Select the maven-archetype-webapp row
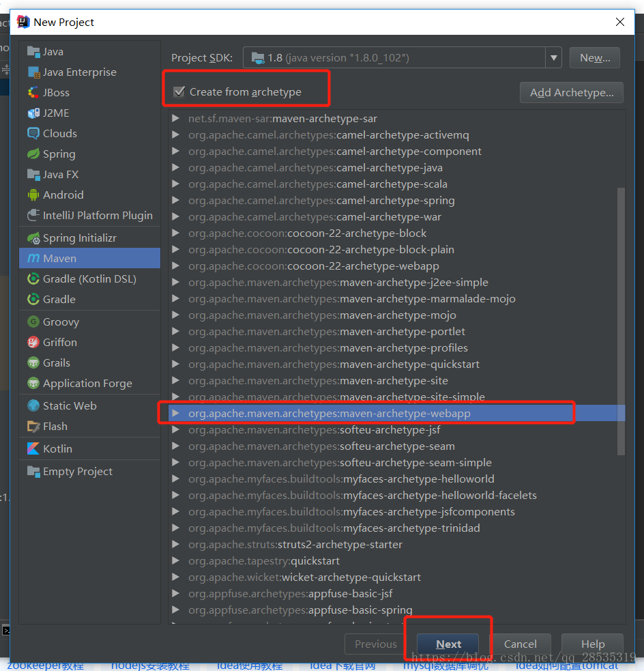The height and width of the screenshot is (671, 644). coord(397,414)
